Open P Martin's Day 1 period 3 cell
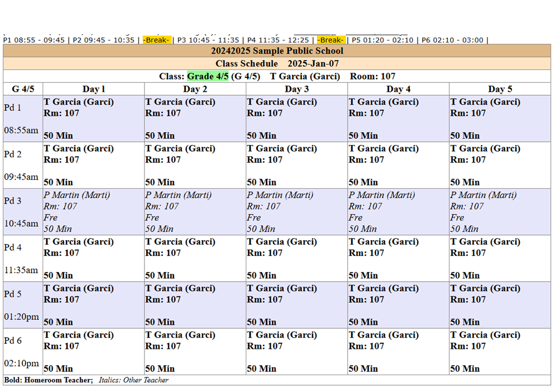Screen dimensions: 560x392 (x=94, y=212)
